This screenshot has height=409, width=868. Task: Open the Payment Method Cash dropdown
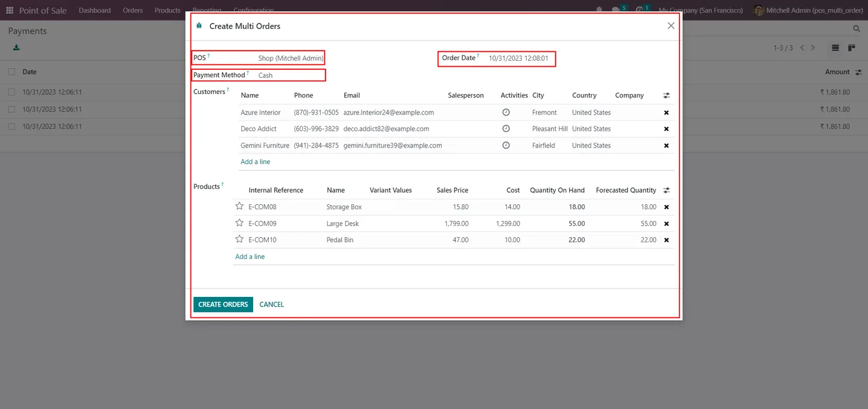coord(291,75)
